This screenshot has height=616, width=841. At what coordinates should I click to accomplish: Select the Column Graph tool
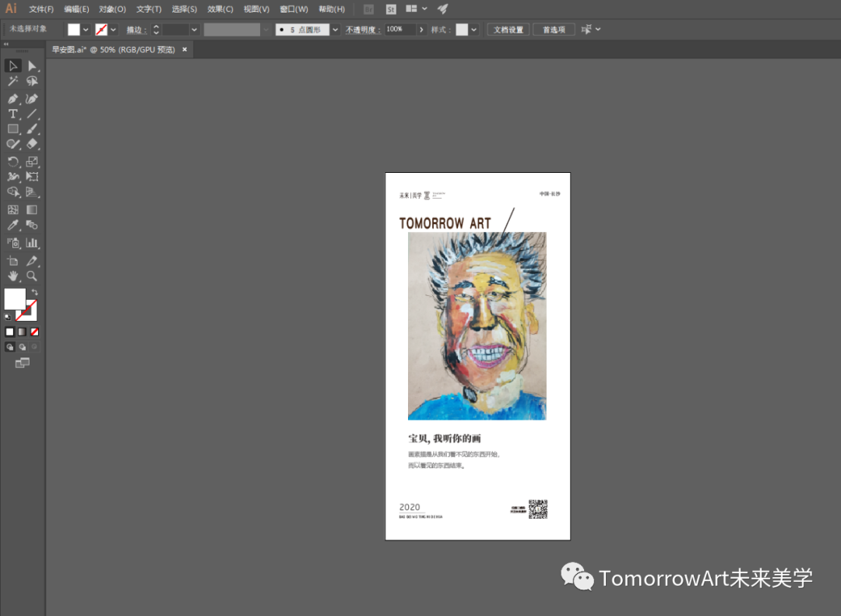(32, 243)
